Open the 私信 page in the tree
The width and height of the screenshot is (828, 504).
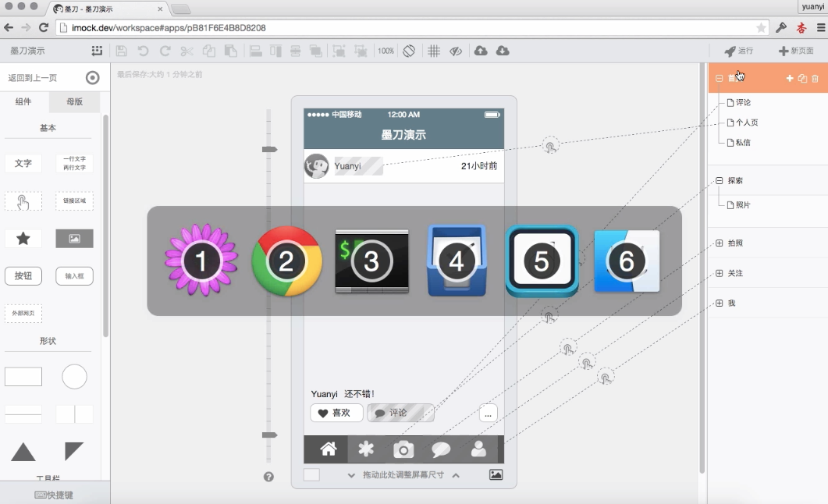pos(742,143)
